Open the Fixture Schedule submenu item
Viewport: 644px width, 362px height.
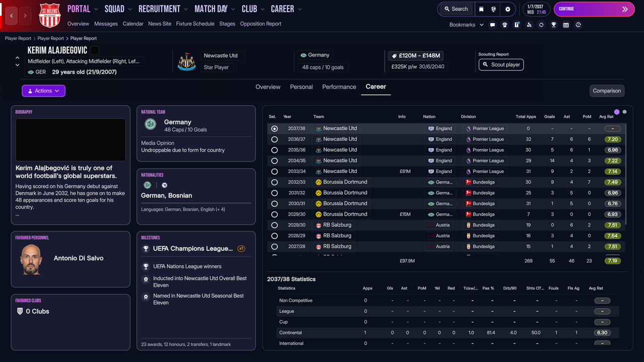click(195, 24)
